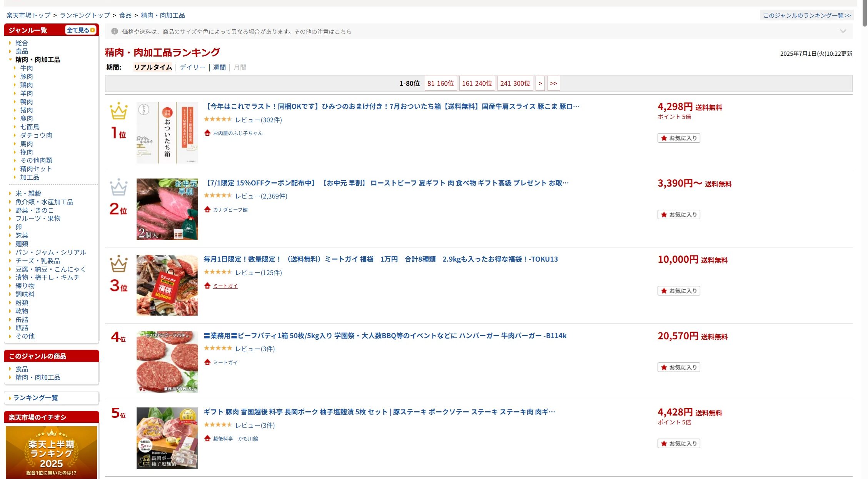Open the roast beef product thumbnail
The image size is (868, 479).
click(x=167, y=209)
